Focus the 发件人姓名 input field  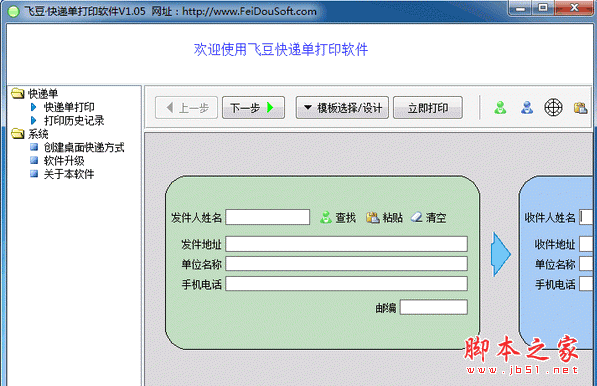coord(268,217)
